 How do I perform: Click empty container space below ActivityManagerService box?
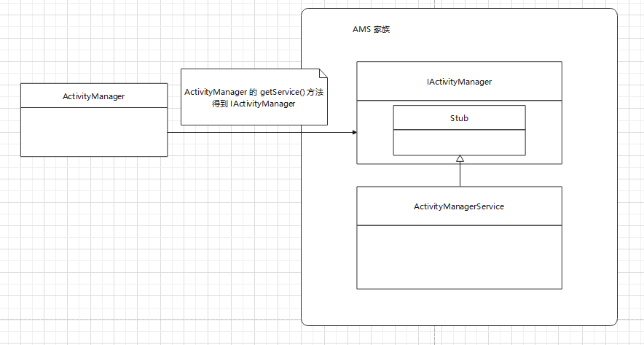point(459,306)
